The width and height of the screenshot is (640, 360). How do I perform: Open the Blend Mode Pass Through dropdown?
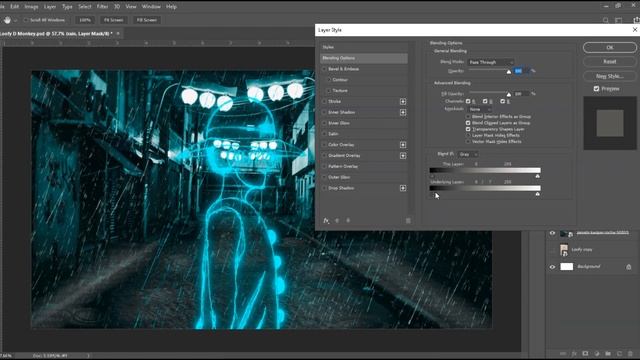point(491,62)
